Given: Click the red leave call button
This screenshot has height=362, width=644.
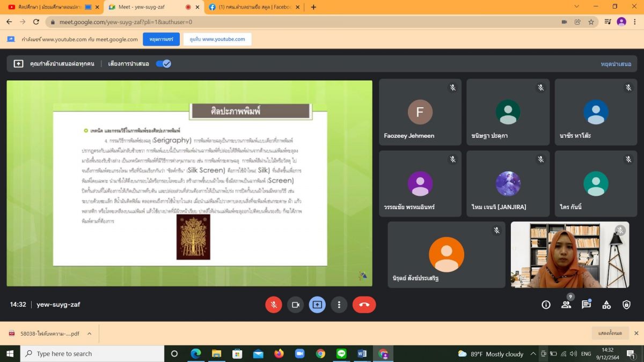Looking at the screenshot, I should (364, 305).
